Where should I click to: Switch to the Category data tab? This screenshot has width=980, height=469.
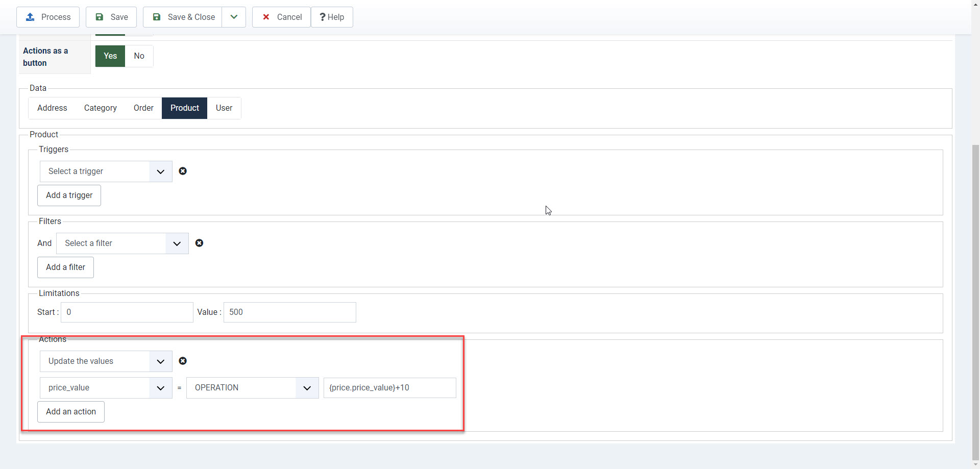[x=101, y=108]
